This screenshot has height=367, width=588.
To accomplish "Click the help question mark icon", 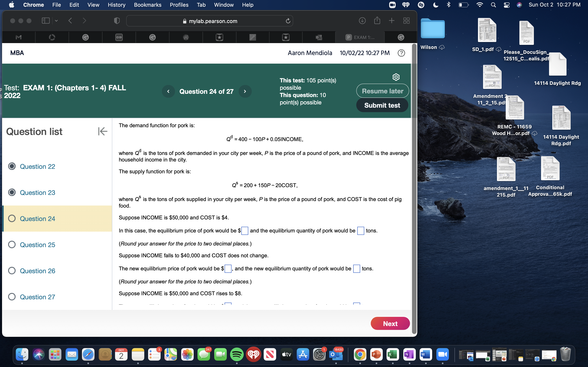I will click(x=401, y=53).
